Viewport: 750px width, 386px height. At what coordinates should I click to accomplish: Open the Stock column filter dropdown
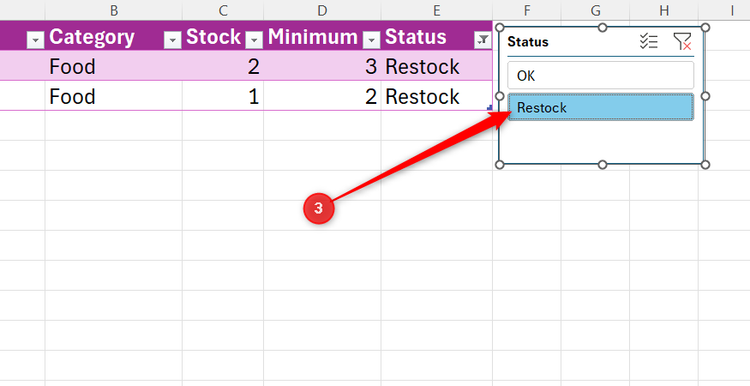tap(254, 40)
